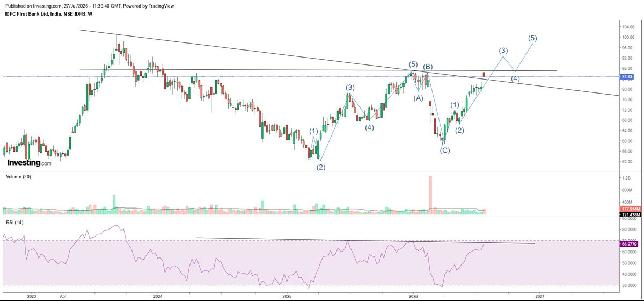The width and height of the screenshot is (644, 301).
Task: Click the 60.00 price axis label
Action: [x=627, y=141]
